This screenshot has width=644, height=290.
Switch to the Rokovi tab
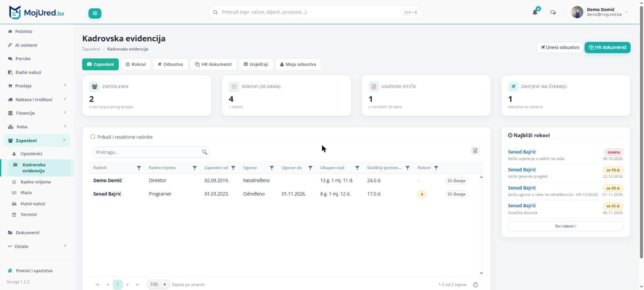coord(136,64)
